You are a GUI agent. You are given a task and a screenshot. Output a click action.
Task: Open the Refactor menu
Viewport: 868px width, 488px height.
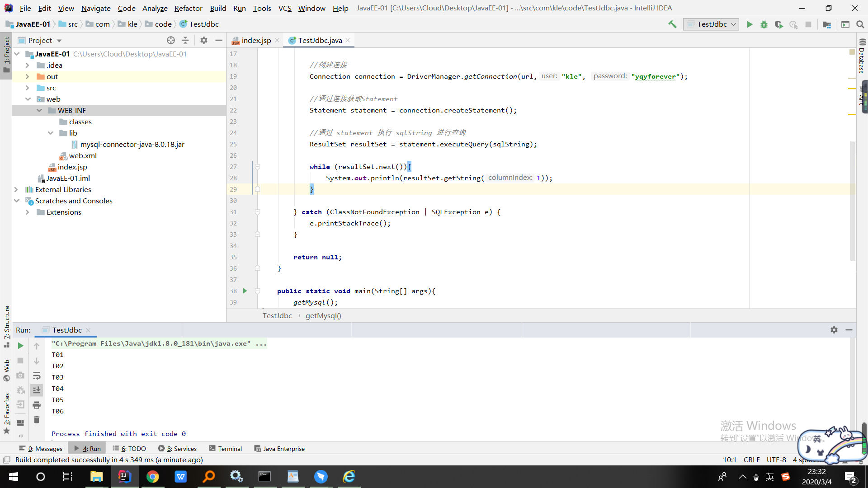(x=188, y=8)
